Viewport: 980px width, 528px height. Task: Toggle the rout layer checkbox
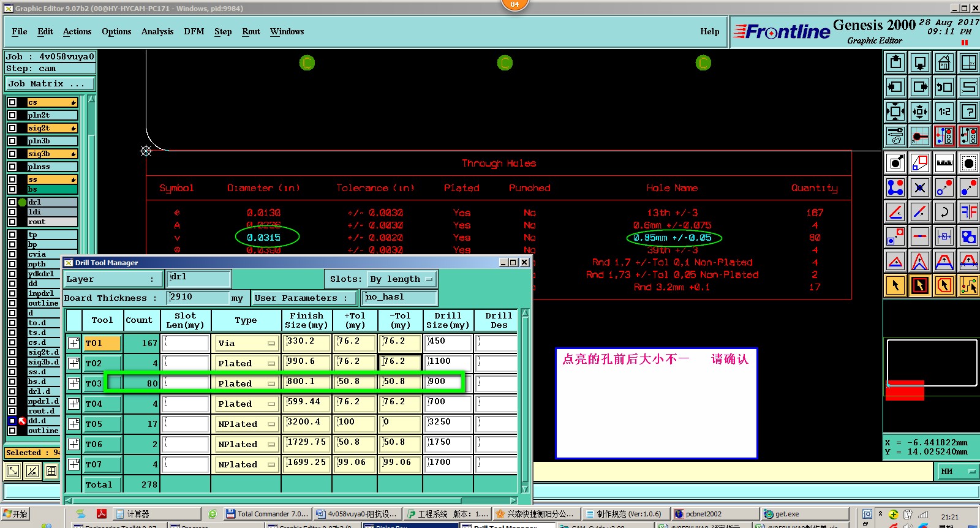(12, 222)
